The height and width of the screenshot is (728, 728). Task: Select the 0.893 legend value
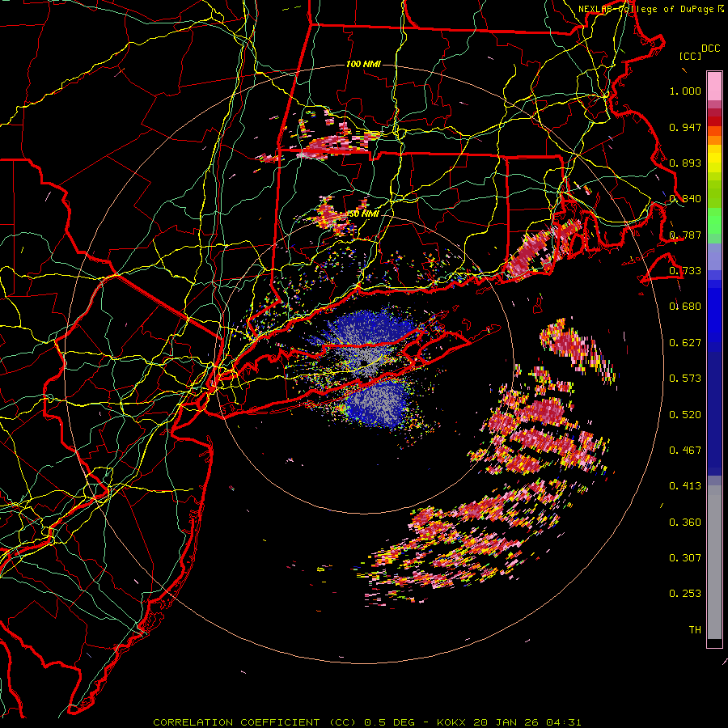[x=685, y=163]
